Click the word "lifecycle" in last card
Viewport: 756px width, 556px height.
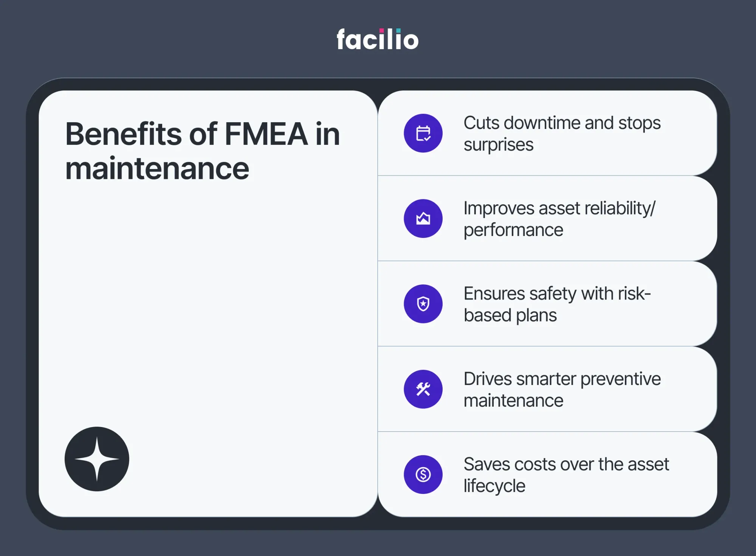(x=494, y=486)
